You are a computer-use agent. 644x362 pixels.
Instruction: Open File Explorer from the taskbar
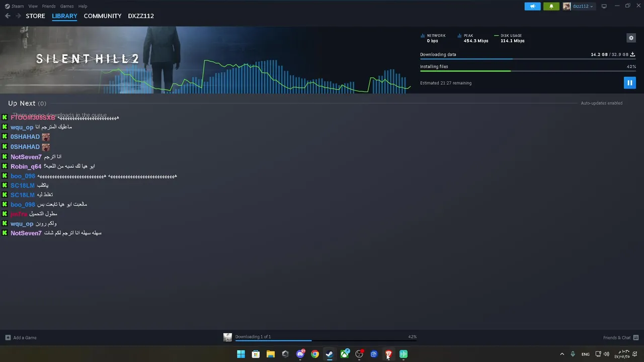click(271, 354)
